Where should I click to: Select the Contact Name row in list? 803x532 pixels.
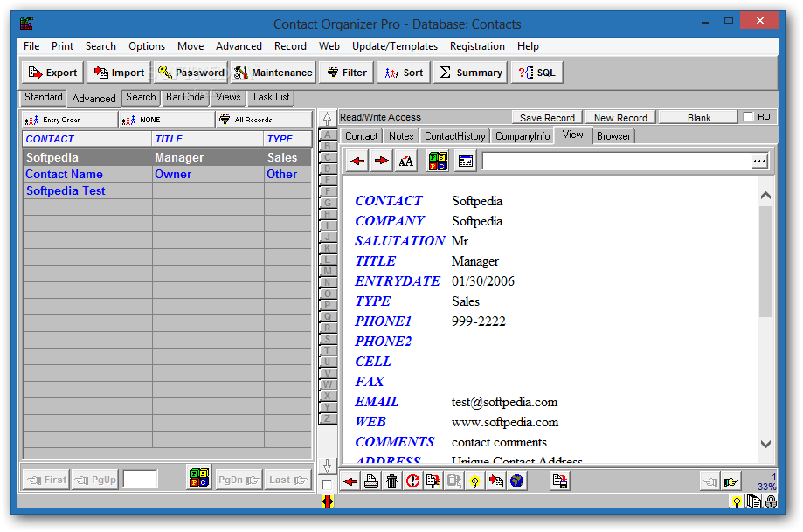tap(167, 174)
